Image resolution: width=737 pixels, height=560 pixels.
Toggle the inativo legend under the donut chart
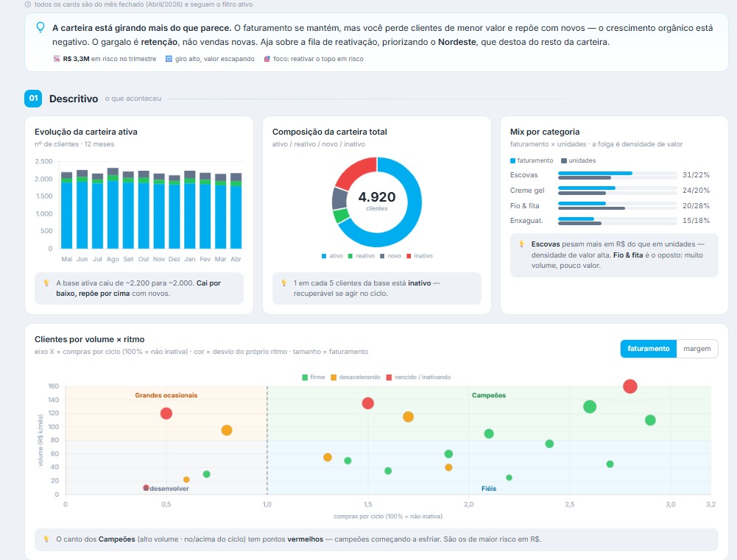[x=420, y=256]
